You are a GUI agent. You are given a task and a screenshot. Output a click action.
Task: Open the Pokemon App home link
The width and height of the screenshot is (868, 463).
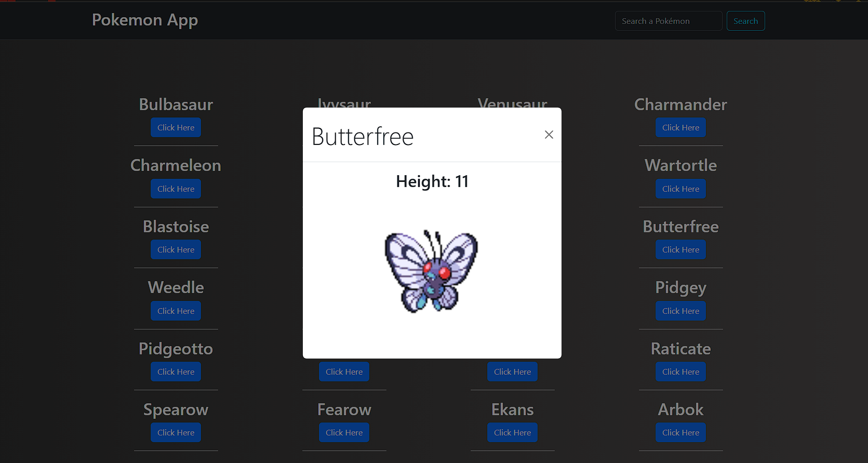point(145,20)
